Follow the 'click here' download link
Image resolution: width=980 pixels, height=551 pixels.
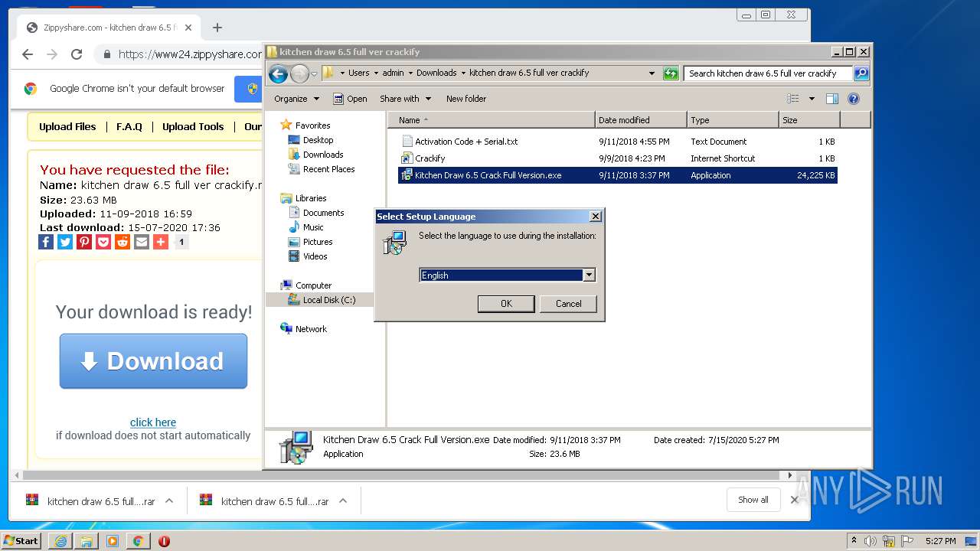coord(153,422)
